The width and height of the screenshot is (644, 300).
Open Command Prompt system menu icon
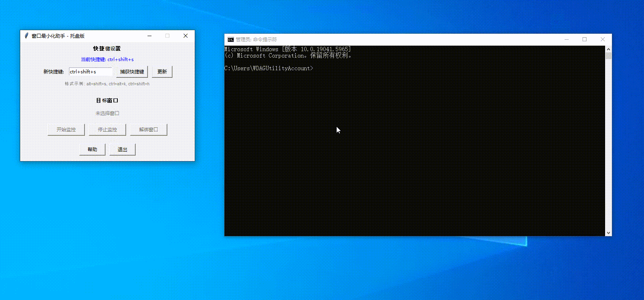230,39
